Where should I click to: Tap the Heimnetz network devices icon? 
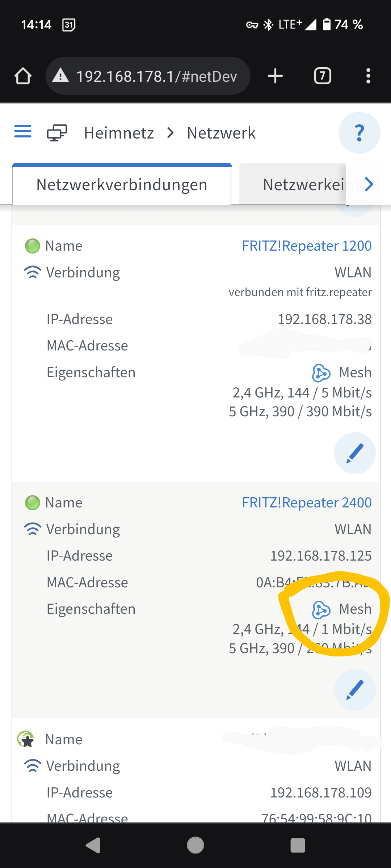tap(57, 133)
